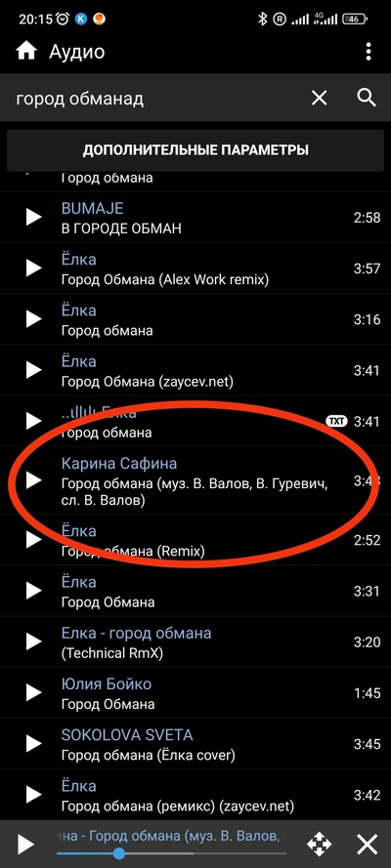
Task: Expand the ДОПОЛНИТЕЛЬНЫЕ ПАРАМЕТРЫ section
Action: click(x=195, y=150)
